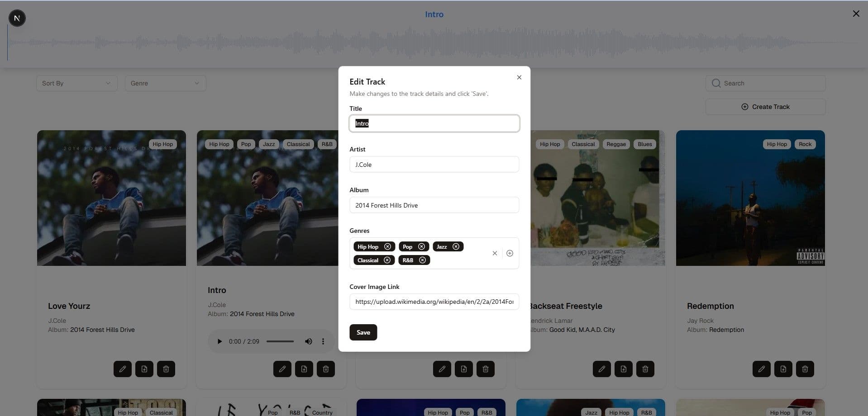Seek within the Intro playback slider
This screenshot has height=416, width=868.
[x=280, y=341]
